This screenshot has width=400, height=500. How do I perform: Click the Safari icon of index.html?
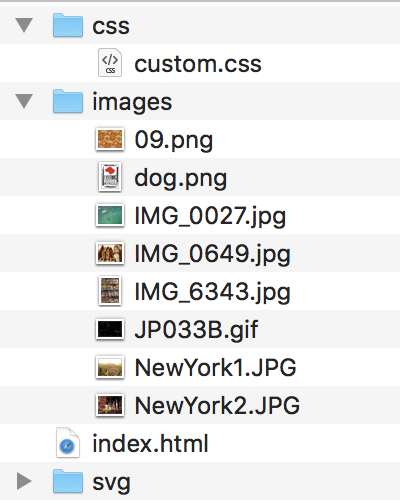pos(68,443)
